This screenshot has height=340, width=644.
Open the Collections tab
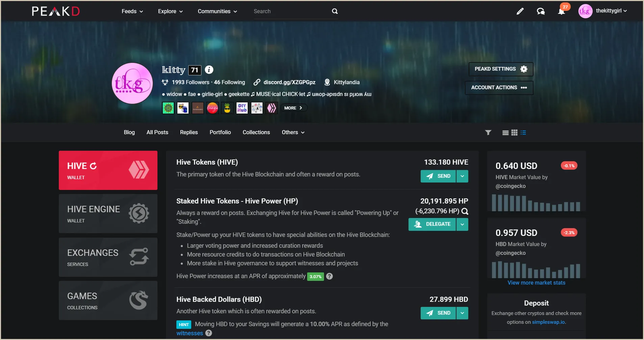click(x=256, y=132)
